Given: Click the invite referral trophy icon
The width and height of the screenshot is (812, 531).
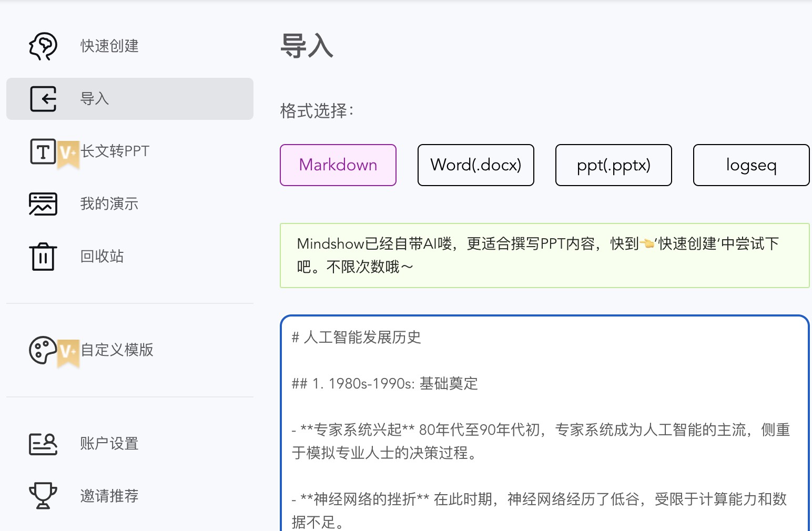Looking at the screenshot, I should [x=43, y=496].
